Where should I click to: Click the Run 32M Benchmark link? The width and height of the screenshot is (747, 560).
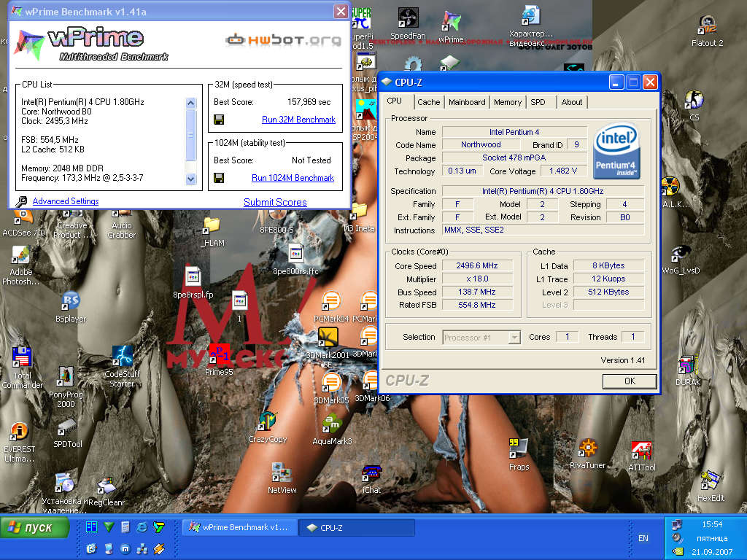click(298, 120)
